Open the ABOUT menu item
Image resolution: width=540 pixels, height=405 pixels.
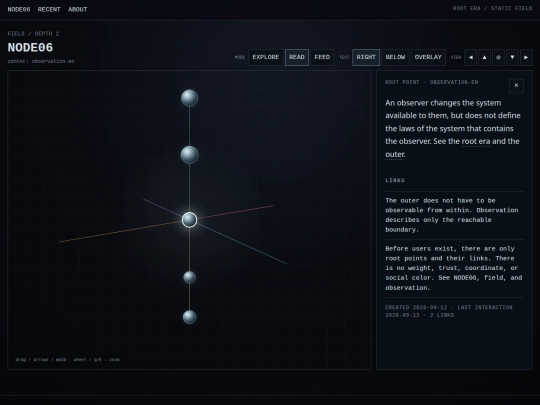click(77, 10)
